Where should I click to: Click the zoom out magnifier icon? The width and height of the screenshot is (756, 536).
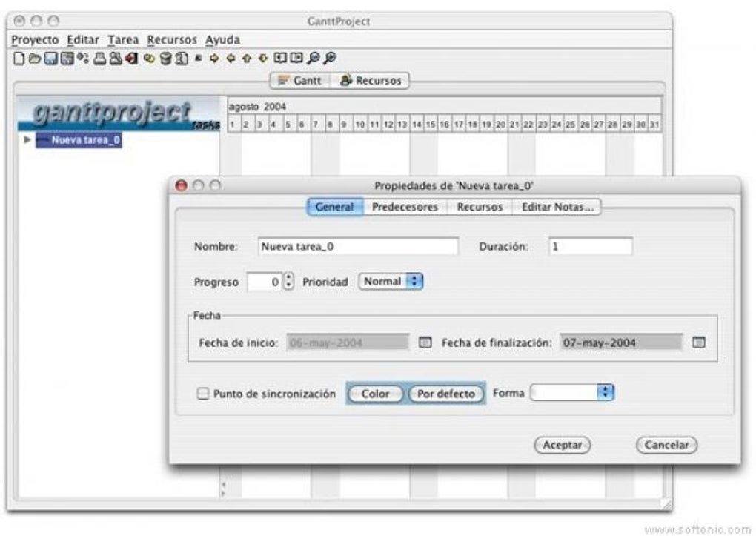coord(314,59)
